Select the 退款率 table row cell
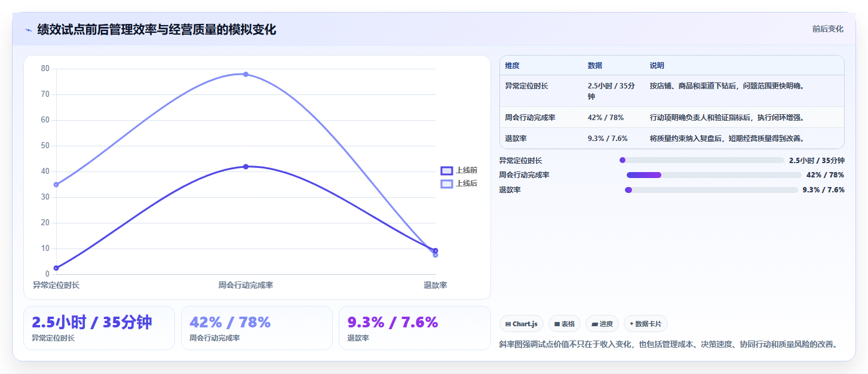 (516, 139)
